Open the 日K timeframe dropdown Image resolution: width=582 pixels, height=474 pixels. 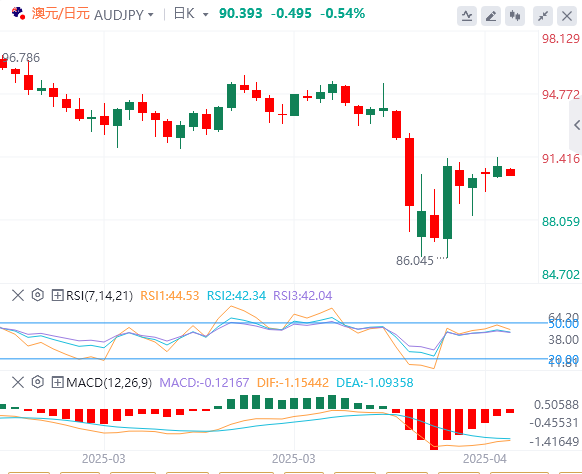(x=191, y=14)
